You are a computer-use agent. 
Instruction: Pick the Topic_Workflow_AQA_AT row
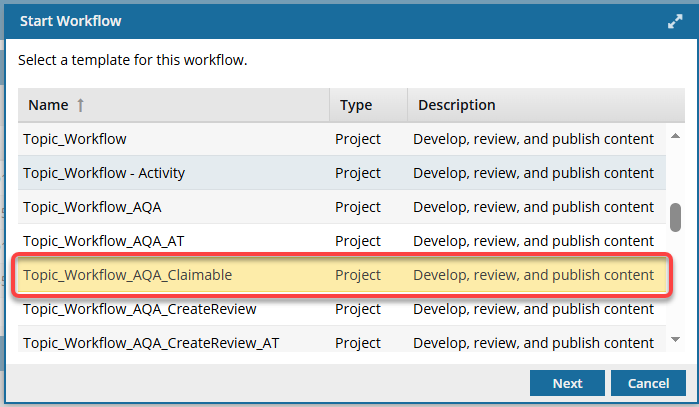pos(104,241)
